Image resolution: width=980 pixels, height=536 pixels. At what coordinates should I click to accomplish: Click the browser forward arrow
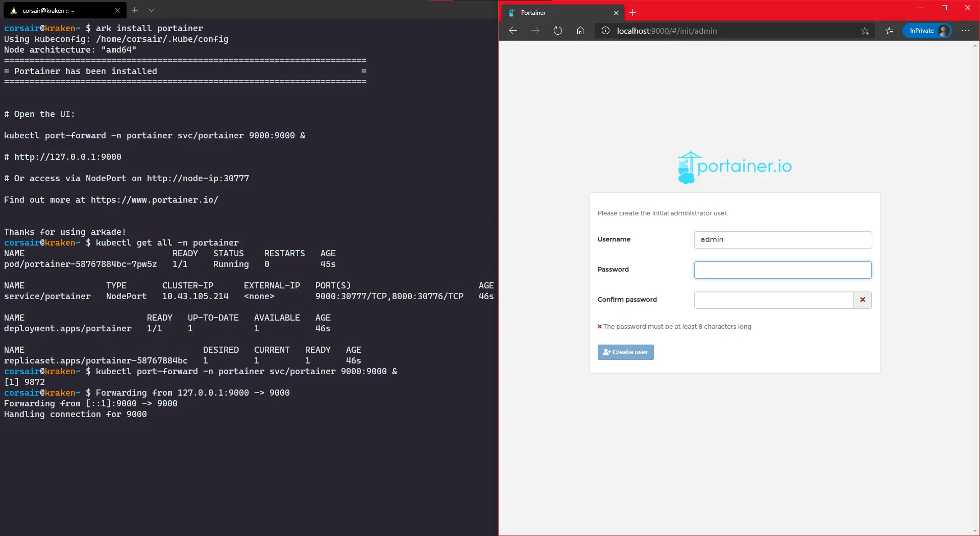pos(535,31)
